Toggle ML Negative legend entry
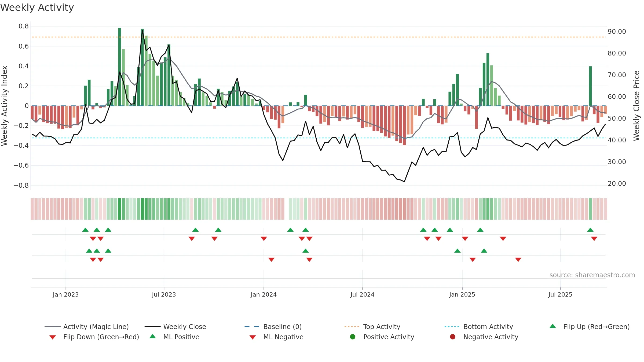Image resolution: width=644 pixels, height=362 pixels. pos(276,337)
